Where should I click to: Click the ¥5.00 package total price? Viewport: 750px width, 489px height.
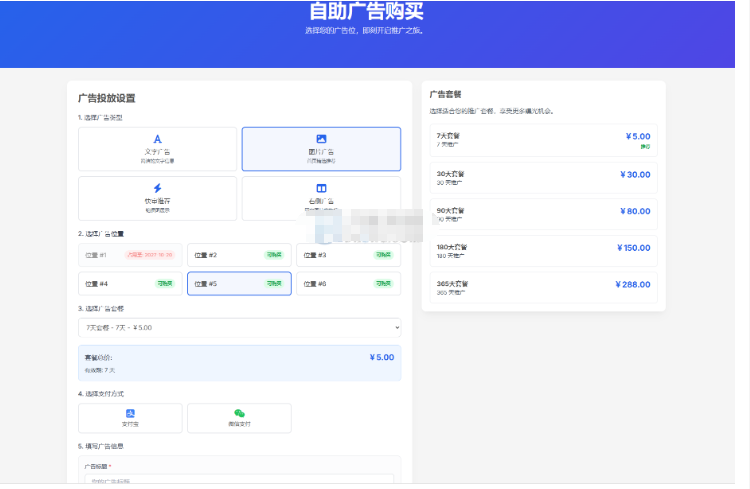(382, 357)
